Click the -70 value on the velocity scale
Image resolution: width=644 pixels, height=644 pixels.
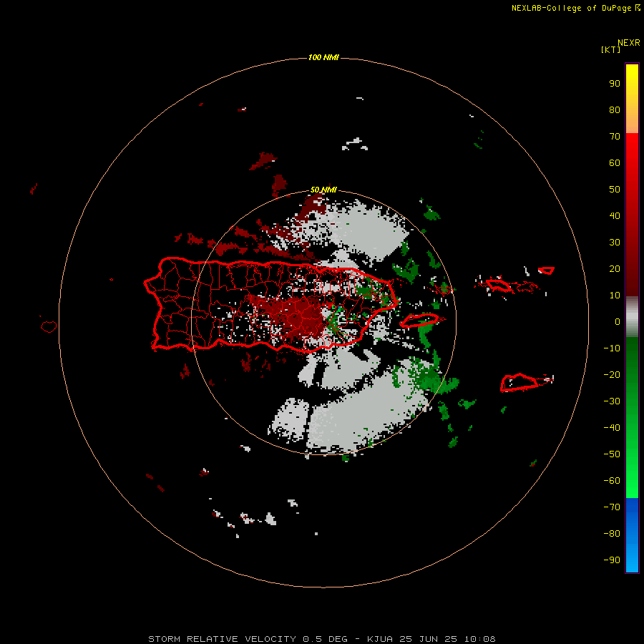pos(612,507)
